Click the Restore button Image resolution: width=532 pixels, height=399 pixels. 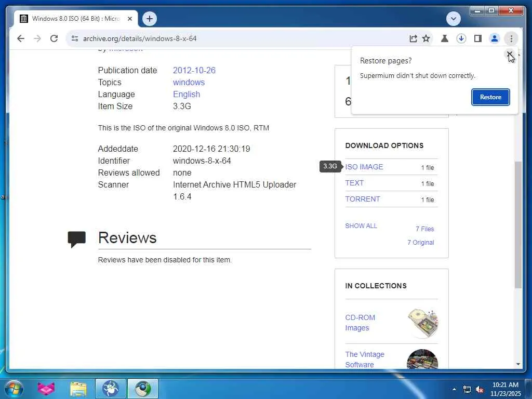(490, 97)
